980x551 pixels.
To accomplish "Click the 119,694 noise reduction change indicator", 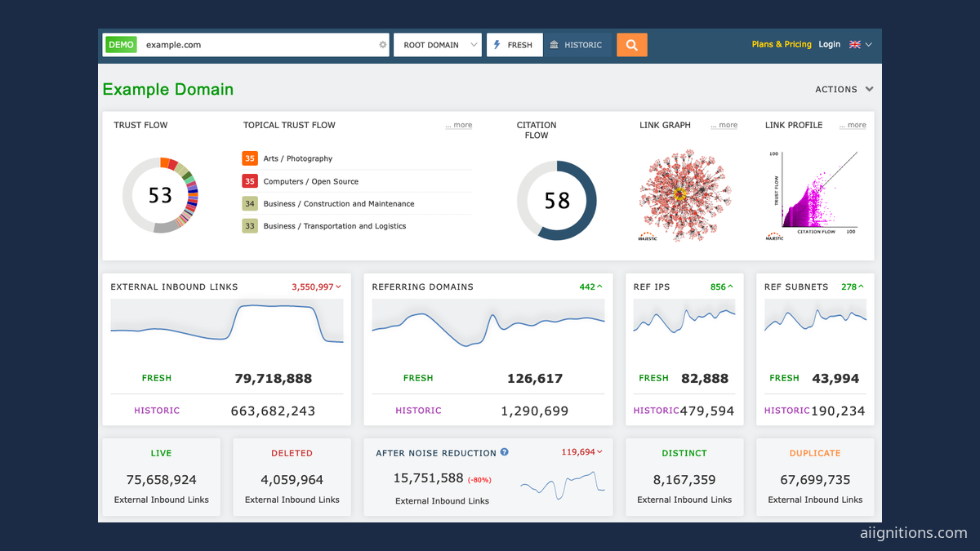I will 582,451.
